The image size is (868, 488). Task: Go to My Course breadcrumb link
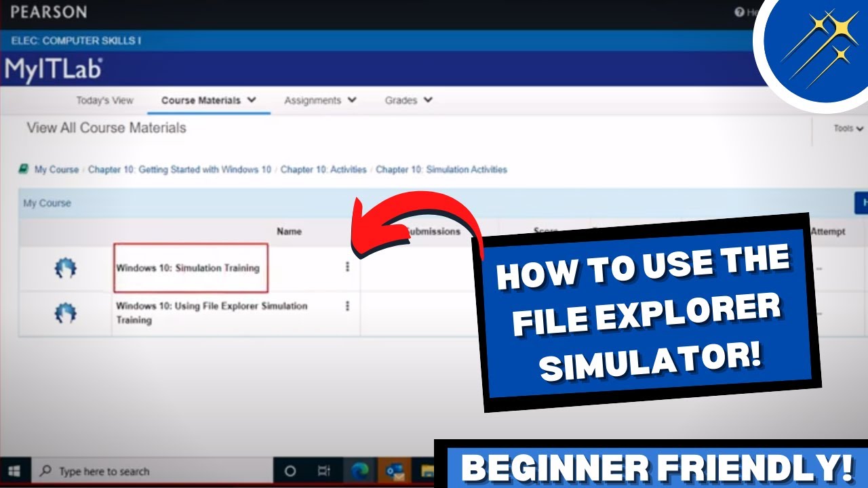(56, 169)
